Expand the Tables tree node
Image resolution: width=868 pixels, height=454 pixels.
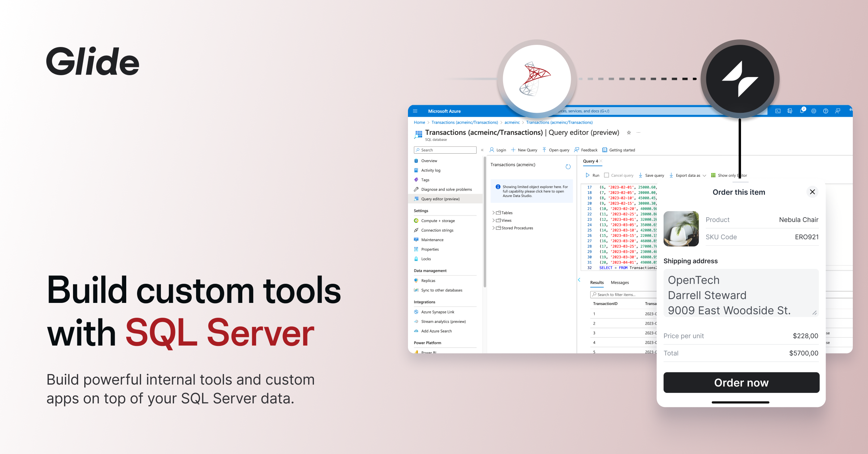(493, 213)
